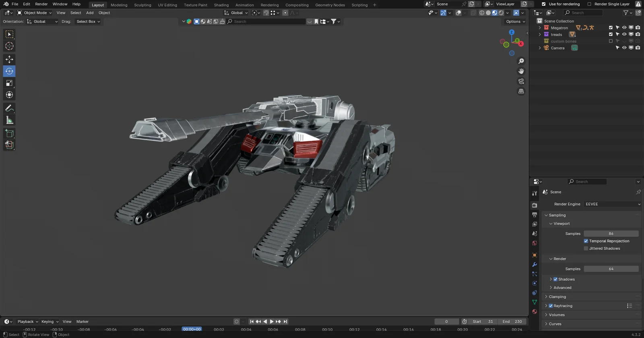Play the animation forward
The height and width of the screenshot is (338, 644).
[x=272, y=321]
